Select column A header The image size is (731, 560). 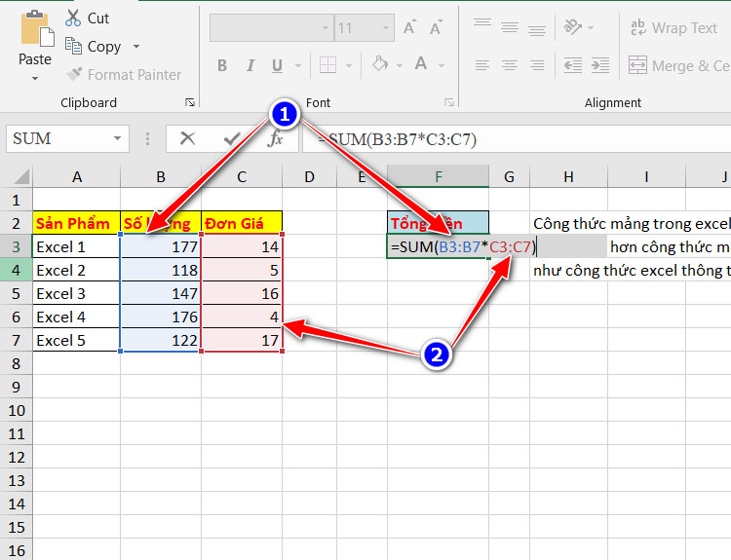[x=77, y=177]
